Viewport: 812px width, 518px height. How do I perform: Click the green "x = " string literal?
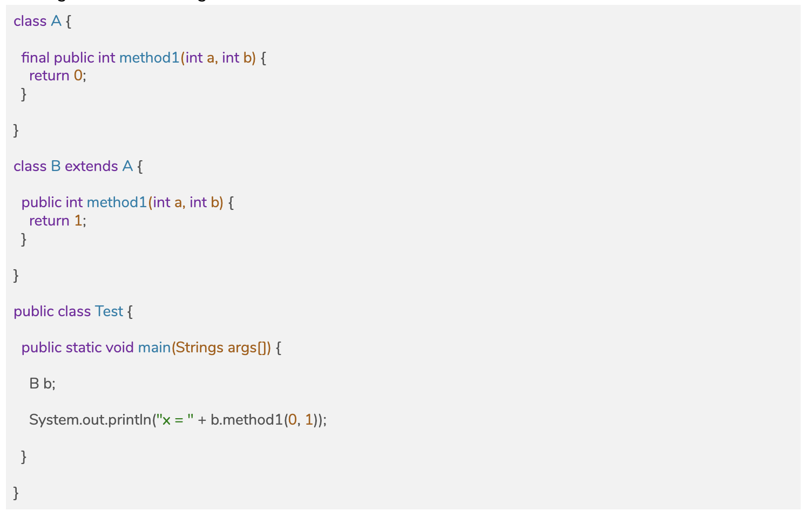[x=175, y=420]
